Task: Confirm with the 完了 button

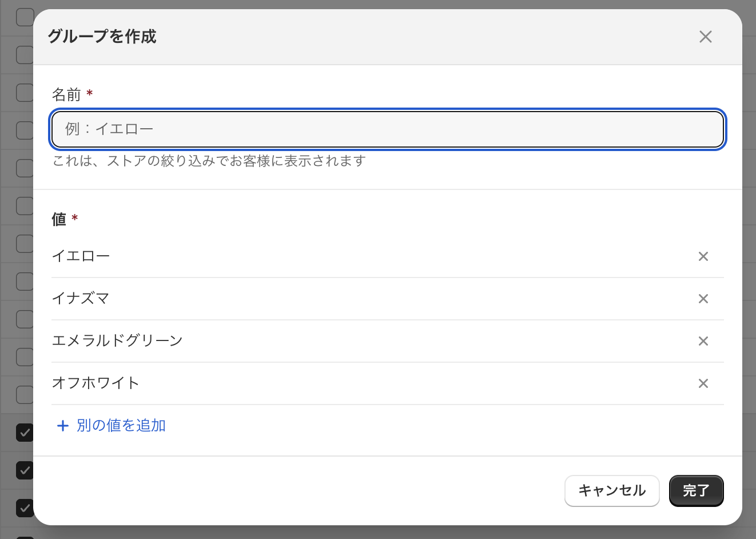Action: click(x=696, y=490)
